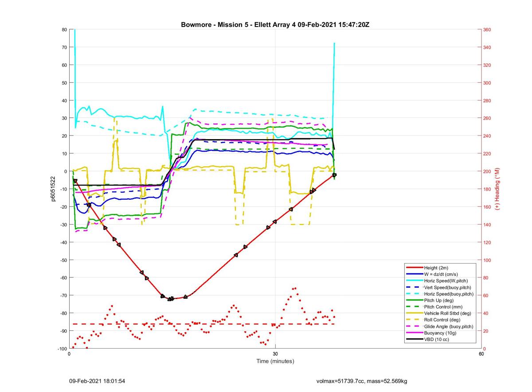Click the '-100' tick label on the y-axis

pyautogui.click(x=62, y=349)
